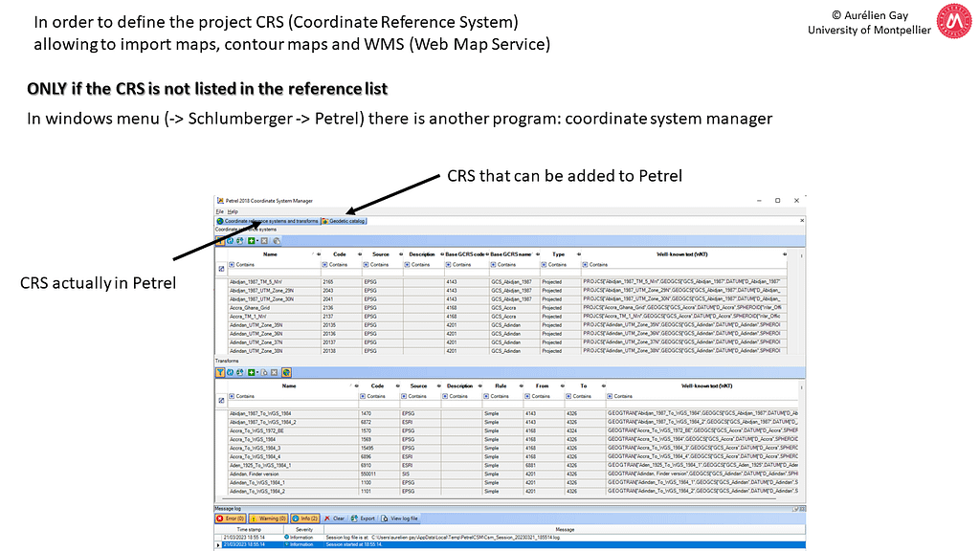The image size is (980, 551).
Task: Click the Clear button in message log
Action: (335, 518)
